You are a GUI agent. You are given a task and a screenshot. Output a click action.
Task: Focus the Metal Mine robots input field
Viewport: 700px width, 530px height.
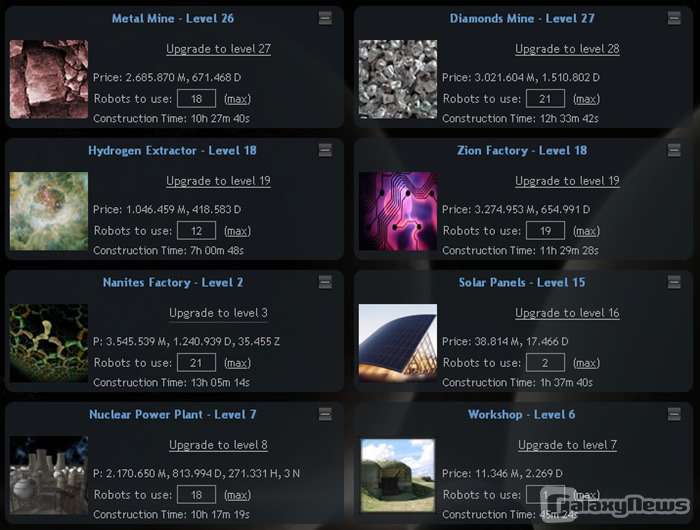196,99
